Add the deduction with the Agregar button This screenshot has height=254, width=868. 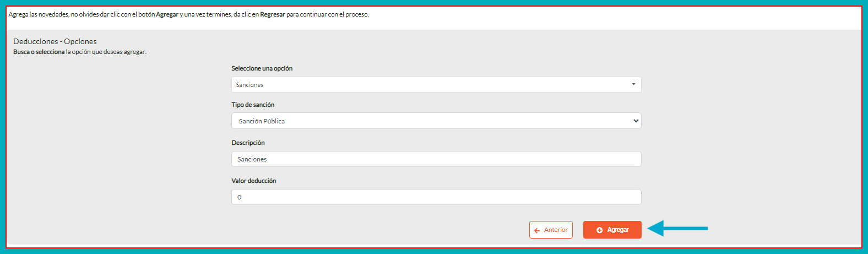click(x=612, y=230)
